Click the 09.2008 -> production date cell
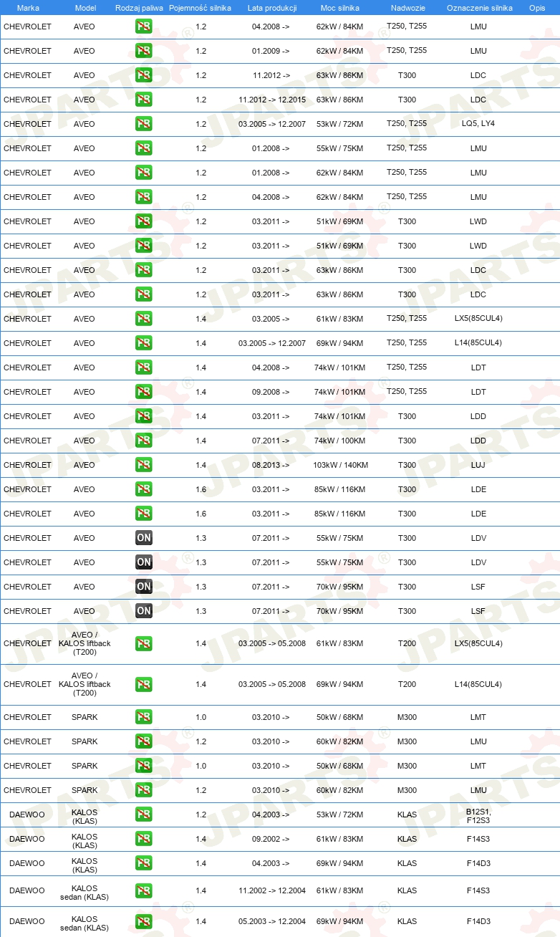This screenshot has height=937, width=560. point(271,392)
